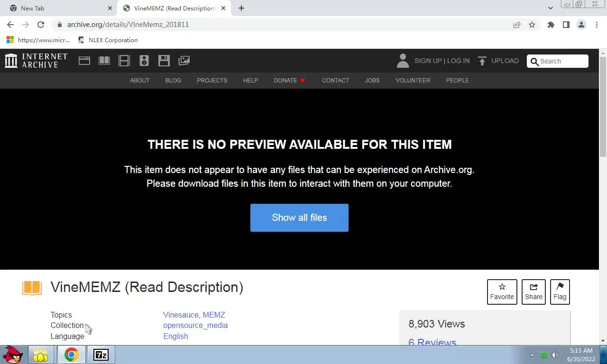Click the English language link
The height and width of the screenshot is (364, 607).
pyautogui.click(x=175, y=337)
